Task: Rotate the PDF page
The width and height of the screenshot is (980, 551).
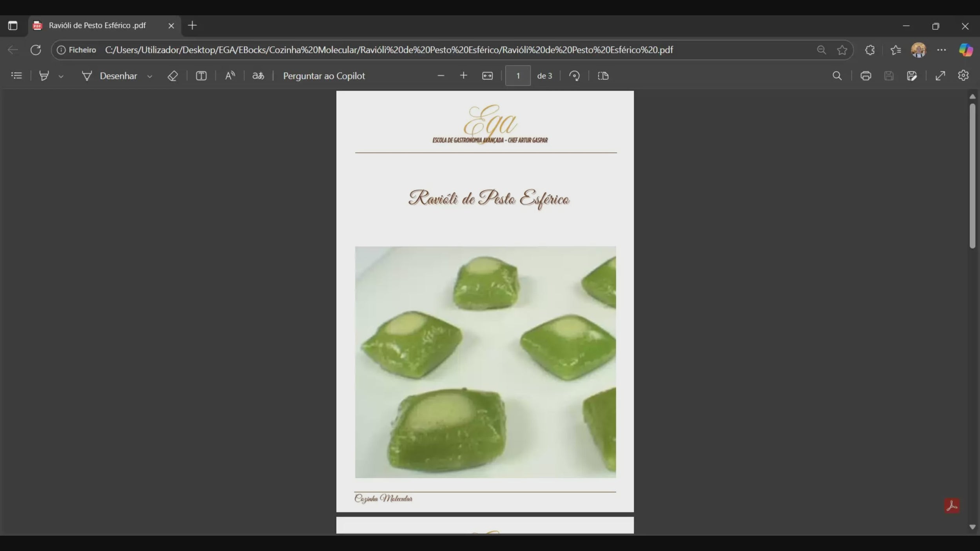Action: (574, 76)
